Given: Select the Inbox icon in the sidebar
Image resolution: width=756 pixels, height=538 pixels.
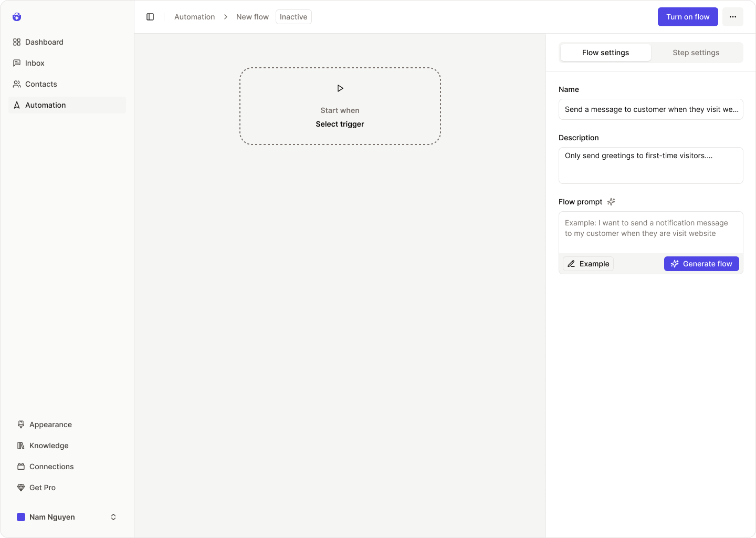Looking at the screenshot, I should tap(17, 63).
